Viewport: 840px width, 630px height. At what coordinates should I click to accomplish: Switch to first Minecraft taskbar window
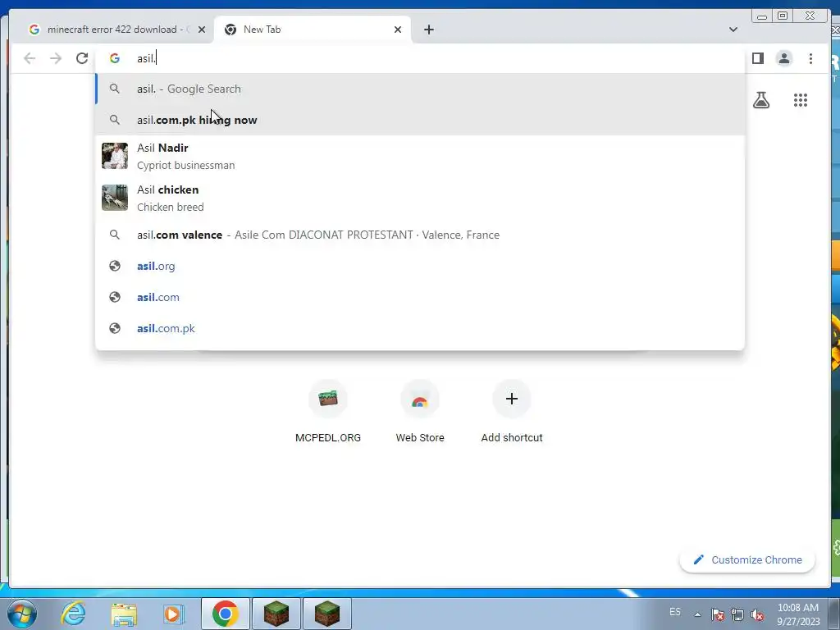[276, 614]
